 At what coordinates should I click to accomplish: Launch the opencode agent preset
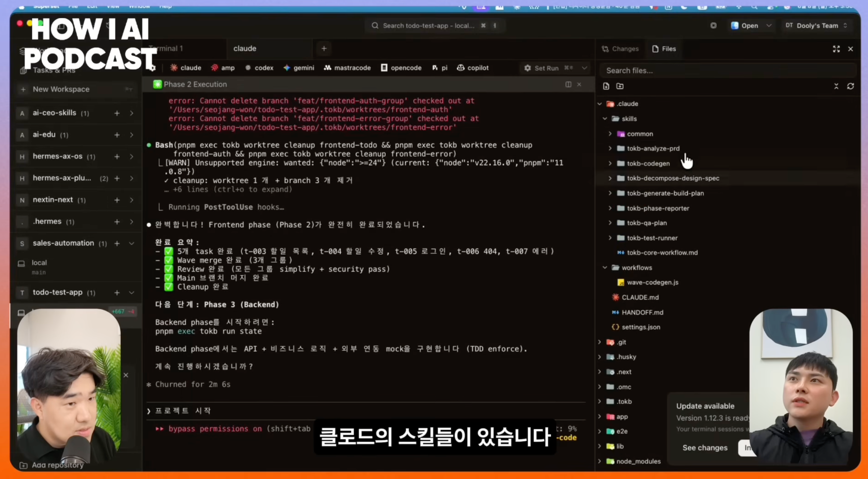[x=401, y=68]
